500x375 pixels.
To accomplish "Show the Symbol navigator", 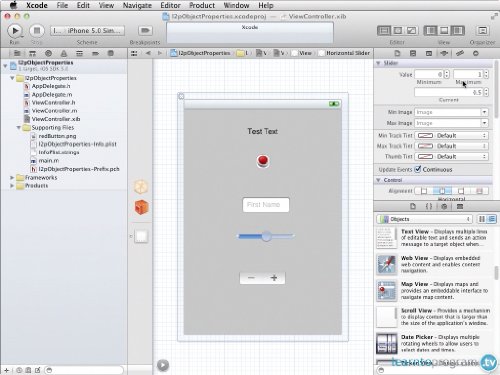I will click(x=32, y=53).
